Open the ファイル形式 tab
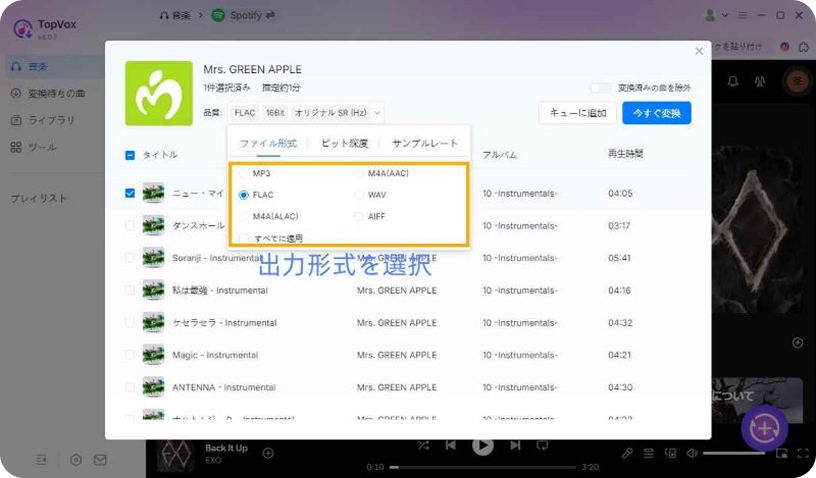The width and height of the screenshot is (816, 478). (x=268, y=143)
